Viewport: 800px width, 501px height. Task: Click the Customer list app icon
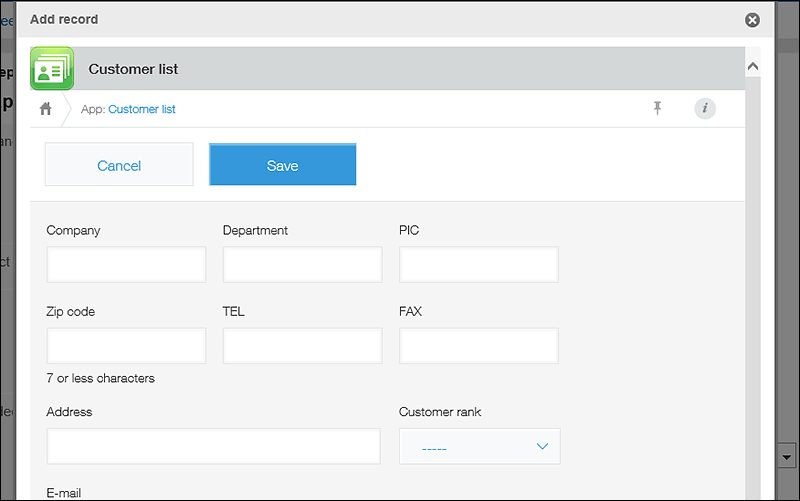click(52, 69)
